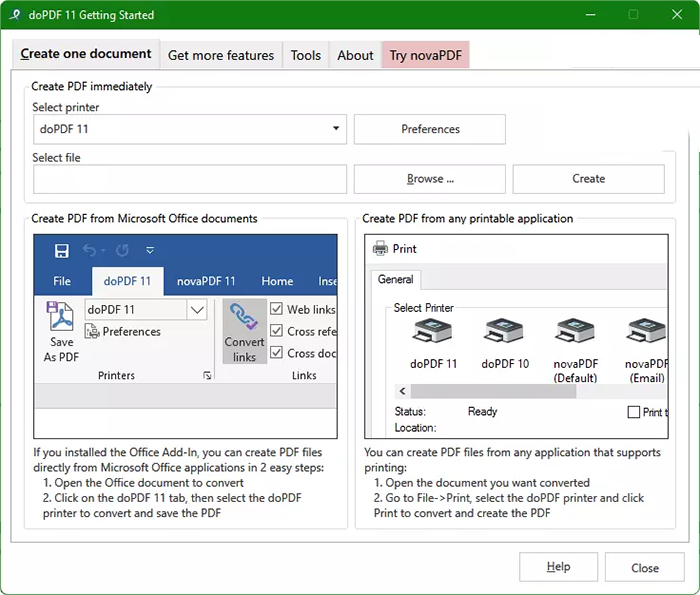Click the Preferences button next to printer
The height and width of the screenshot is (595, 700).
click(x=430, y=129)
